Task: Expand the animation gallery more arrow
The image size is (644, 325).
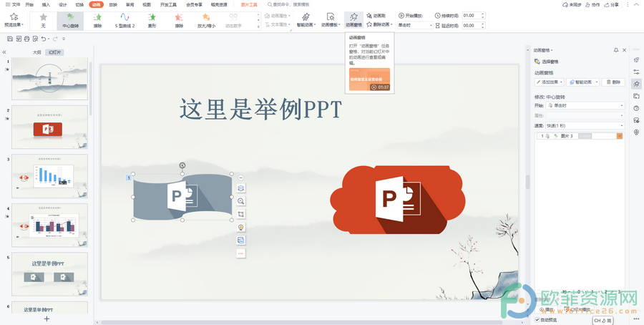Action: tap(258, 26)
